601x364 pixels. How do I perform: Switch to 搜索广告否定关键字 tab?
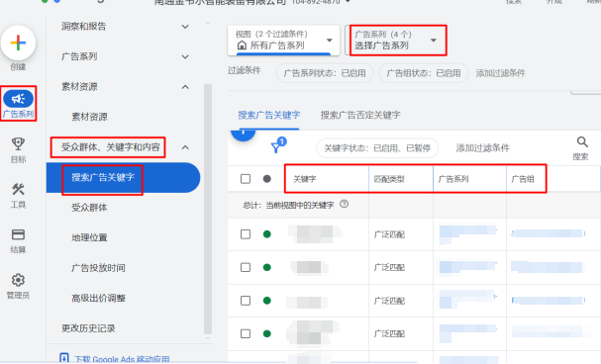[360, 115]
